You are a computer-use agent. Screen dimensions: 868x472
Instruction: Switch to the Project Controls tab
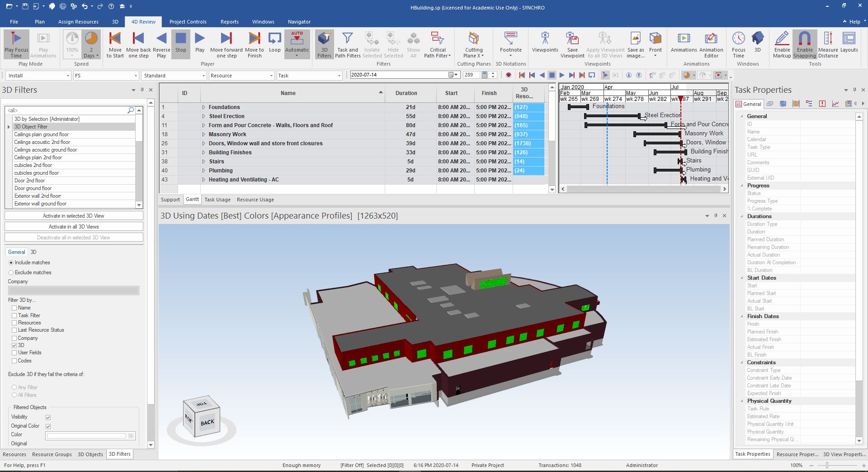(x=188, y=22)
